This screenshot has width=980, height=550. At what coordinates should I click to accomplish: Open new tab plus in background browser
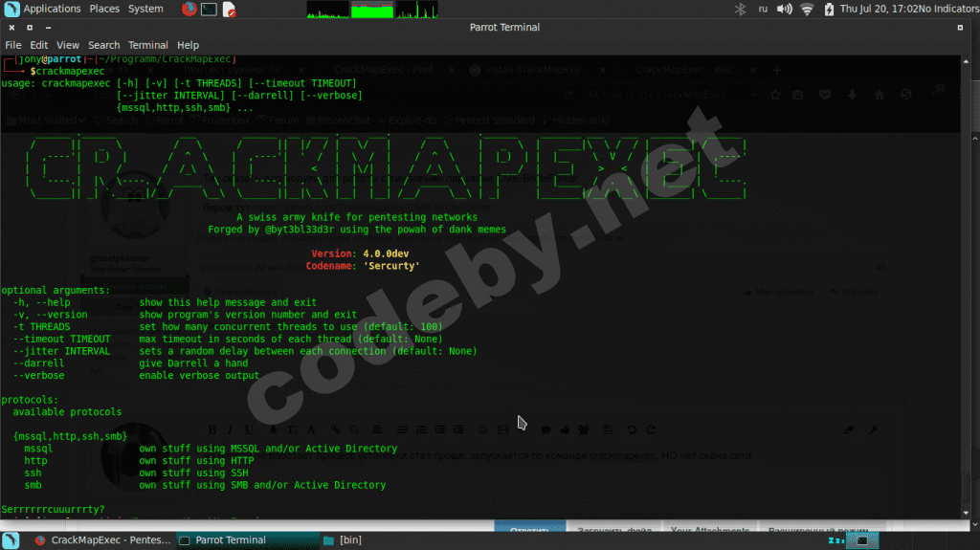click(x=777, y=70)
